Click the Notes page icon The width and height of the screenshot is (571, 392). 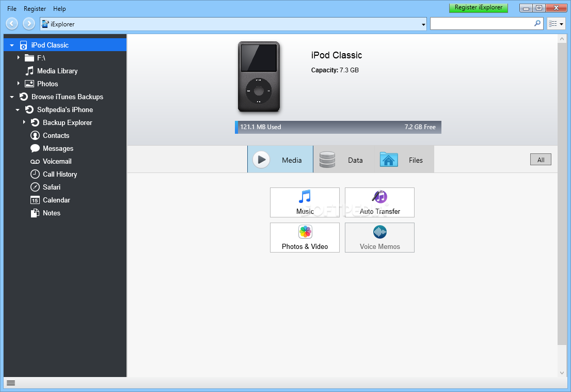coord(35,213)
